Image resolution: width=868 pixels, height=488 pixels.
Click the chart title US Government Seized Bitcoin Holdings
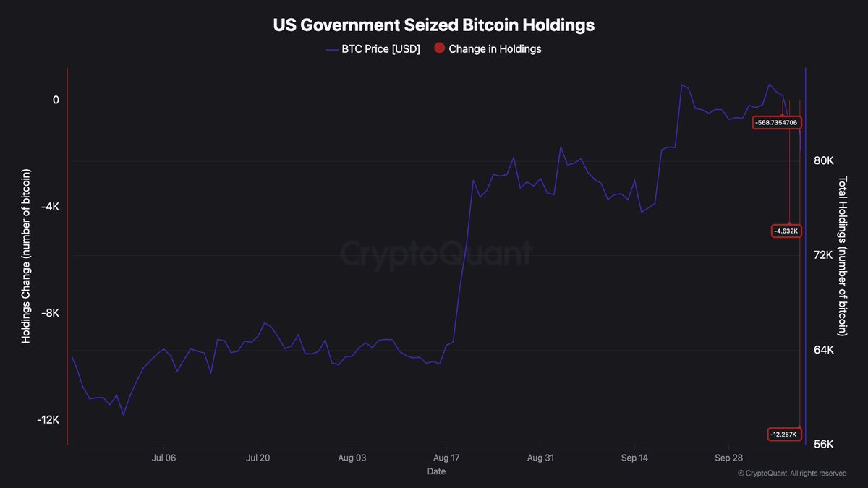[x=433, y=25]
